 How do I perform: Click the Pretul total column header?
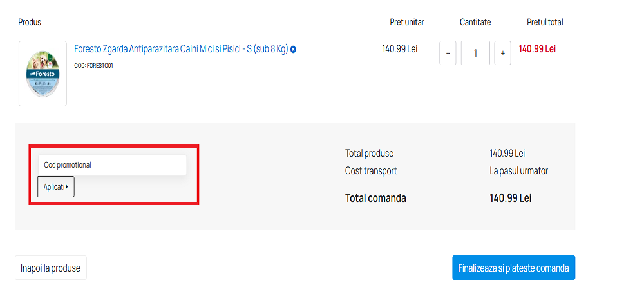coord(545,22)
